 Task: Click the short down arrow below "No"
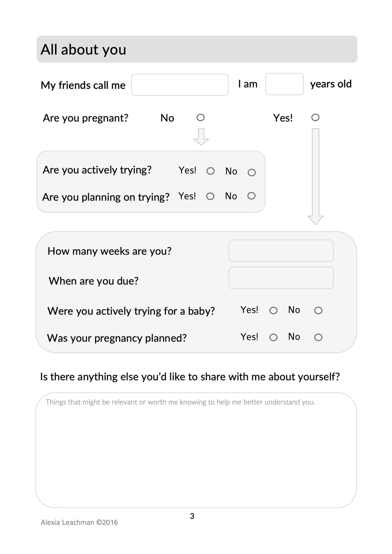201,137
